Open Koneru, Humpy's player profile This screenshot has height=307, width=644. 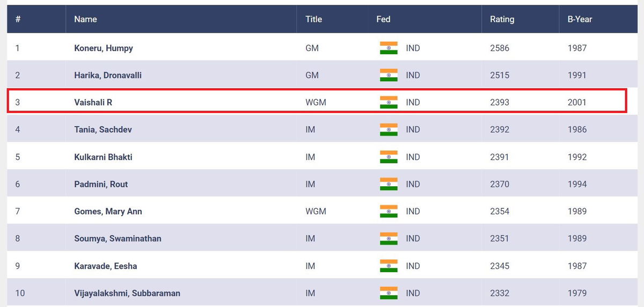click(104, 48)
